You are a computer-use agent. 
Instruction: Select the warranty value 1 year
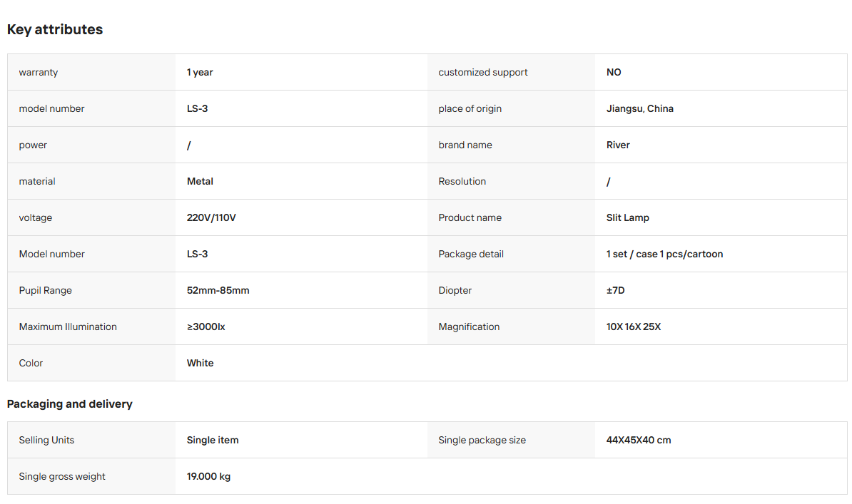pyautogui.click(x=200, y=72)
